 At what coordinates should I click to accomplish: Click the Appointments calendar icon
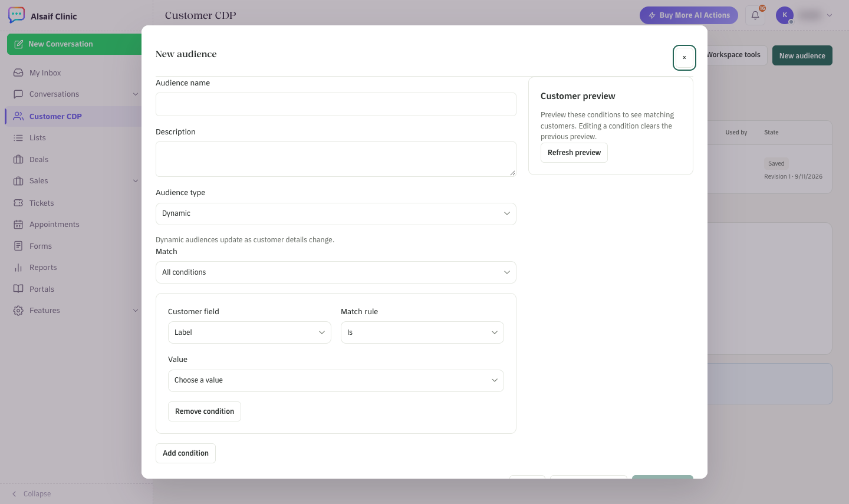pyautogui.click(x=18, y=225)
